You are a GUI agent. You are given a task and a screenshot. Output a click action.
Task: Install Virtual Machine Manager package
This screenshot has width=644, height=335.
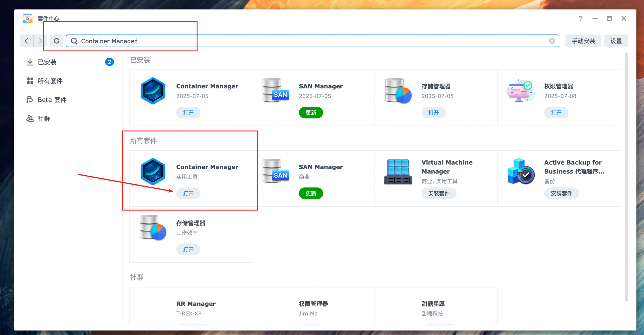pyautogui.click(x=439, y=193)
